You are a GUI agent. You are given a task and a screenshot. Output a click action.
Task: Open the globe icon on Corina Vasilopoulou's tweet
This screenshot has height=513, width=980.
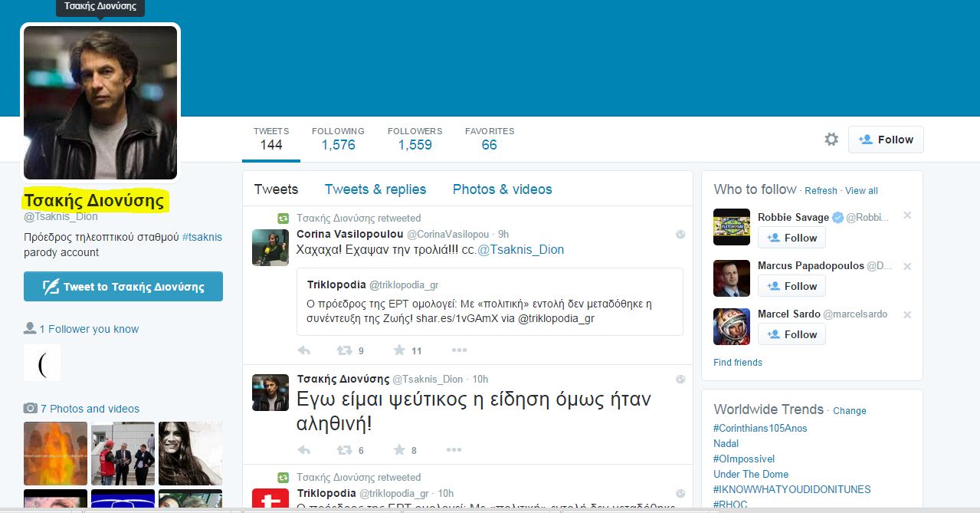(680, 234)
